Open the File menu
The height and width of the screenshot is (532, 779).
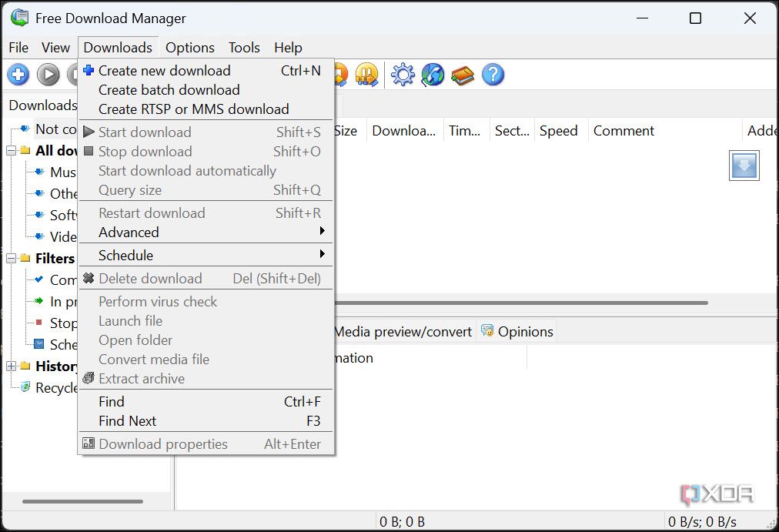[18, 48]
